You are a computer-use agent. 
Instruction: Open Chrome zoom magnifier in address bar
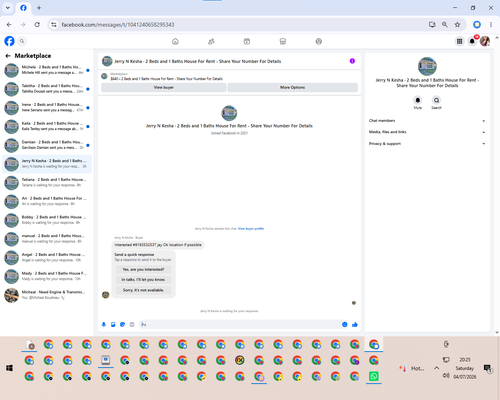tap(445, 25)
